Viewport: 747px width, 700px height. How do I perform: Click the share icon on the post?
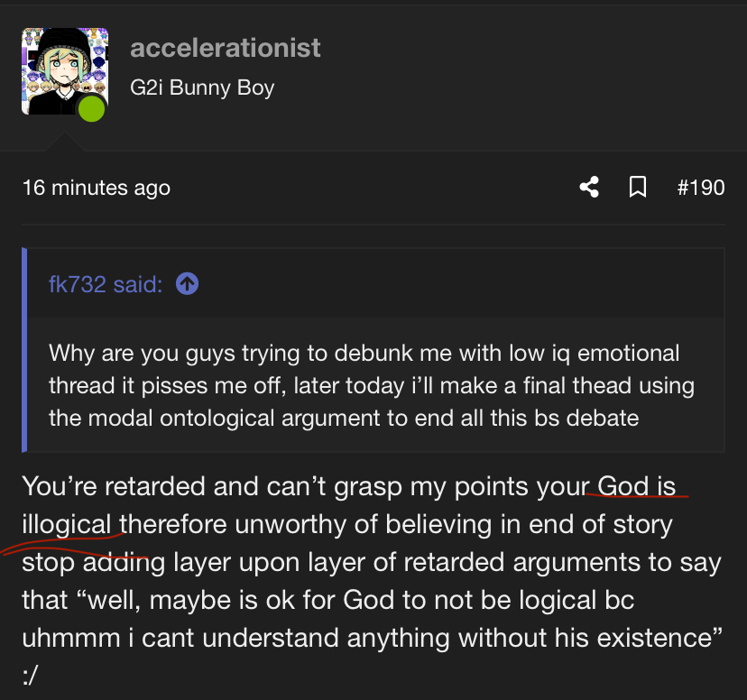(589, 188)
